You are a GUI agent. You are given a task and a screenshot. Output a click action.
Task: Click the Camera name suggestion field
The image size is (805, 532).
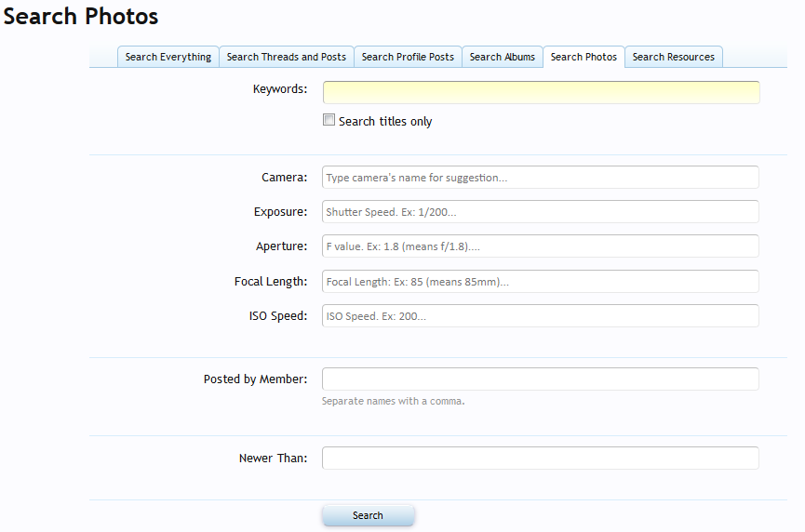coord(541,178)
